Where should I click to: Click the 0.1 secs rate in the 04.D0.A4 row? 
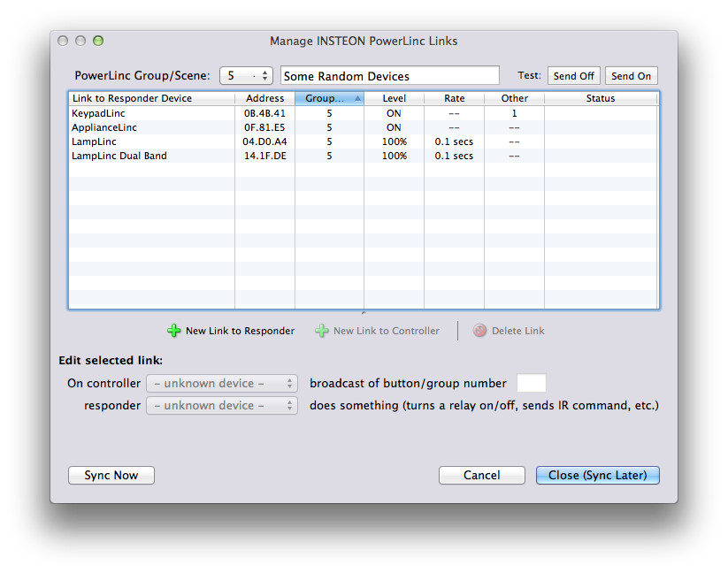pyautogui.click(x=454, y=141)
